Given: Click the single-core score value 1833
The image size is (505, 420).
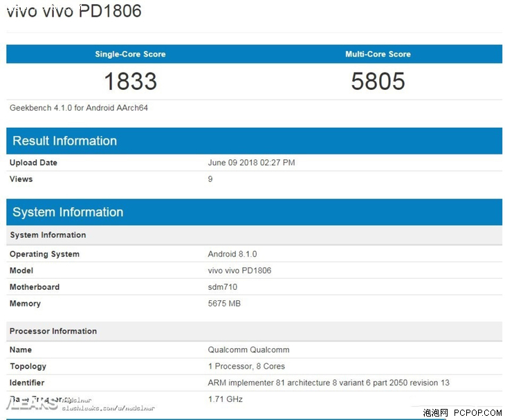Looking at the screenshot, I should (x=131, y=81).
